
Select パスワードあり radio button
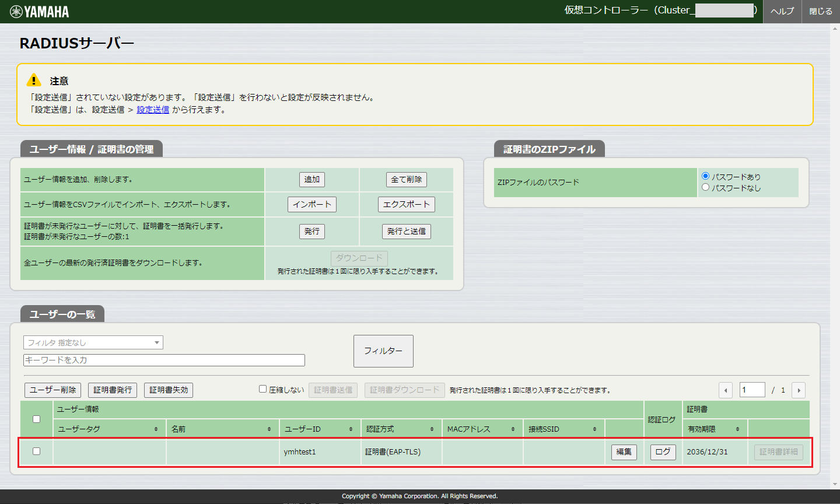tap(705, 176)
